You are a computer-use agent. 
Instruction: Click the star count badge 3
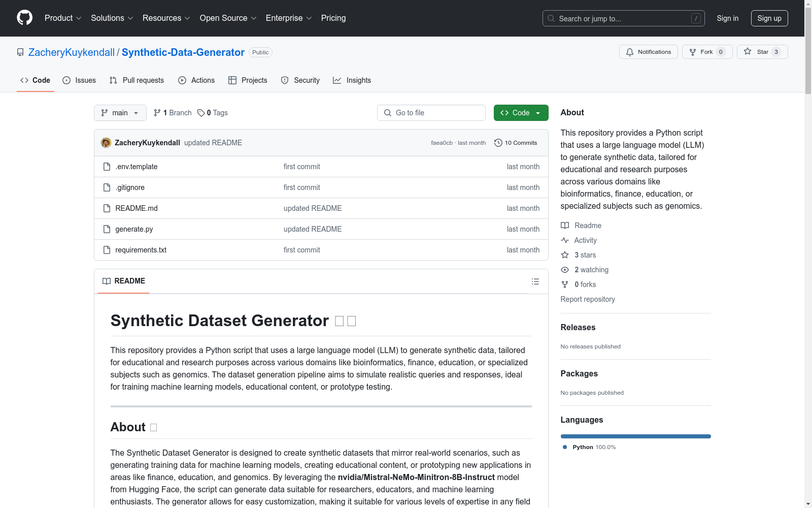[776, 52]
